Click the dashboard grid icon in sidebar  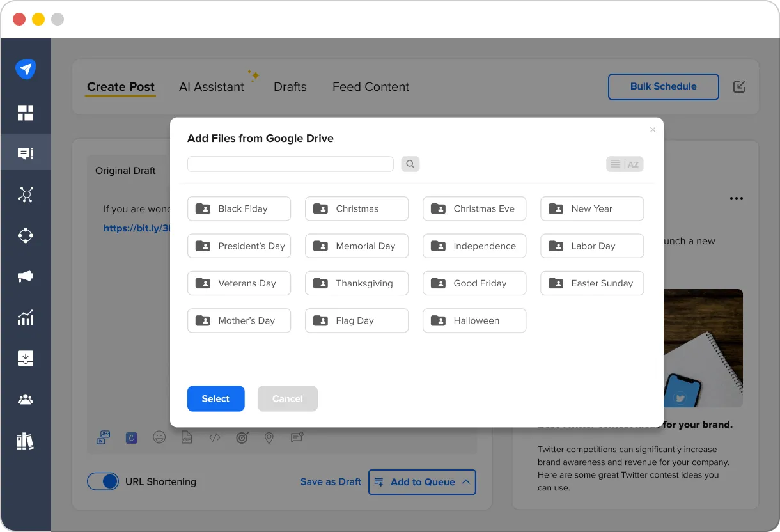26,113
